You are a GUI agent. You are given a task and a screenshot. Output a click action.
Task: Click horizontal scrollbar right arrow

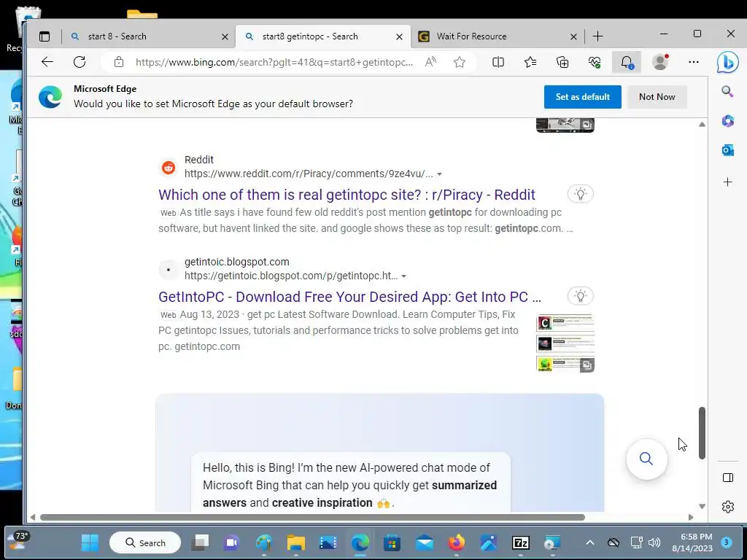click(691, 517)
